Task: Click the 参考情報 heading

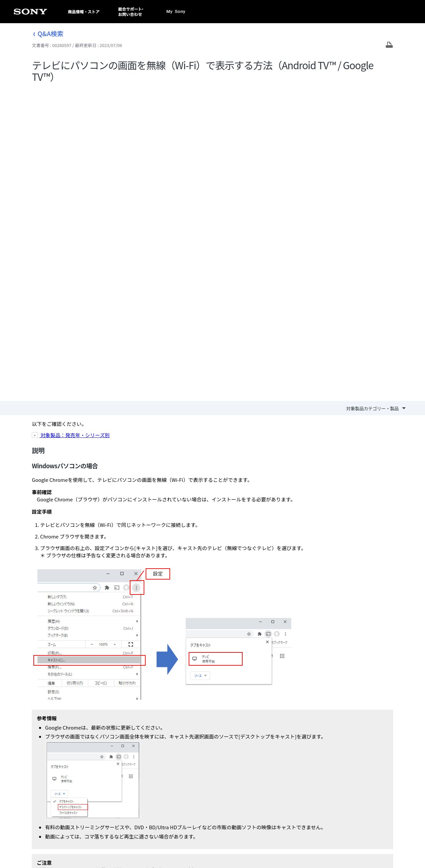Action: (47, 718)
